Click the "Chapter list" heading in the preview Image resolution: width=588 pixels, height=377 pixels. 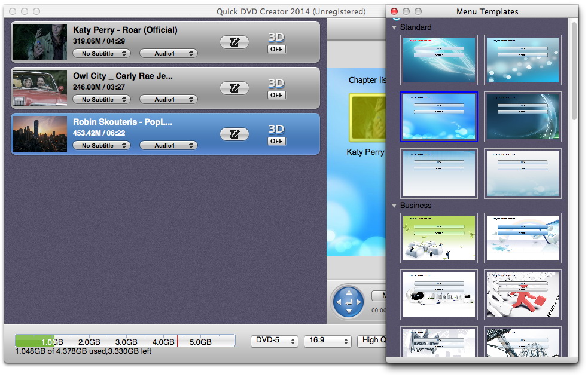367,80
